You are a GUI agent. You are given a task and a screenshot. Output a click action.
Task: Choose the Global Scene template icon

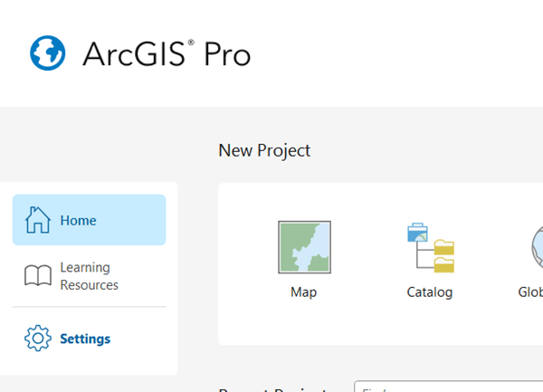pyautogui.click(x=534, y=247)
